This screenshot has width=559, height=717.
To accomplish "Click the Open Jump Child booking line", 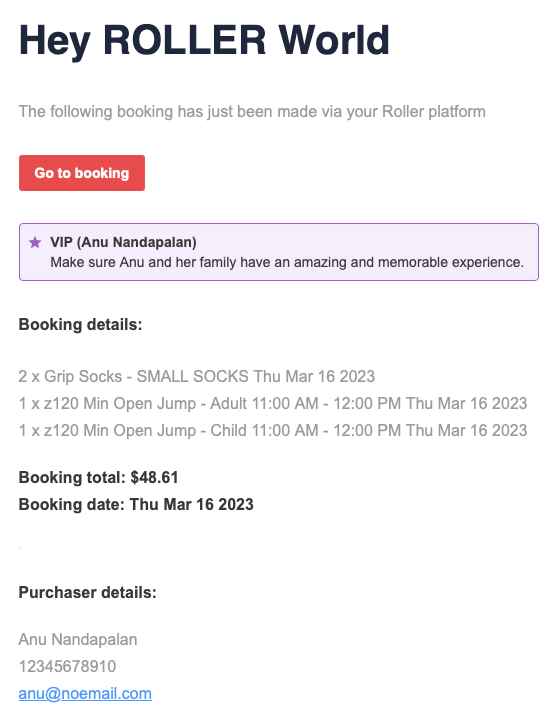I will 273,430.
